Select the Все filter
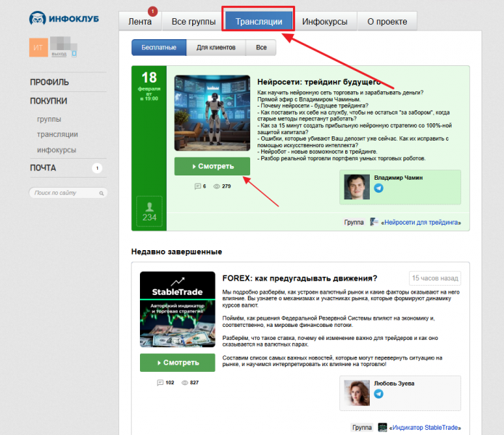Screen dimensions: 504x435 [x=261, y=48]
